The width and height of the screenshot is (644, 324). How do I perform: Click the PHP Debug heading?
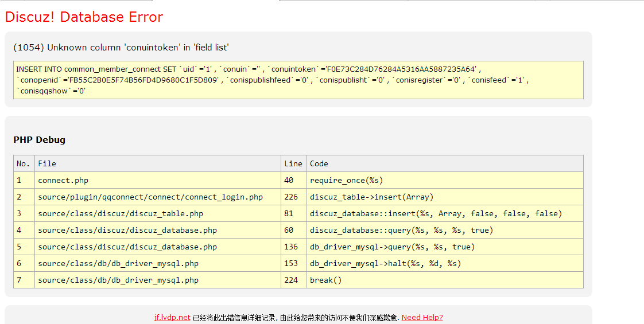39,140
